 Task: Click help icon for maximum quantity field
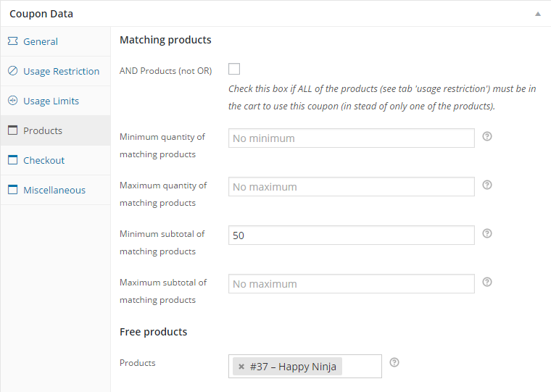(x=487, y=185)
